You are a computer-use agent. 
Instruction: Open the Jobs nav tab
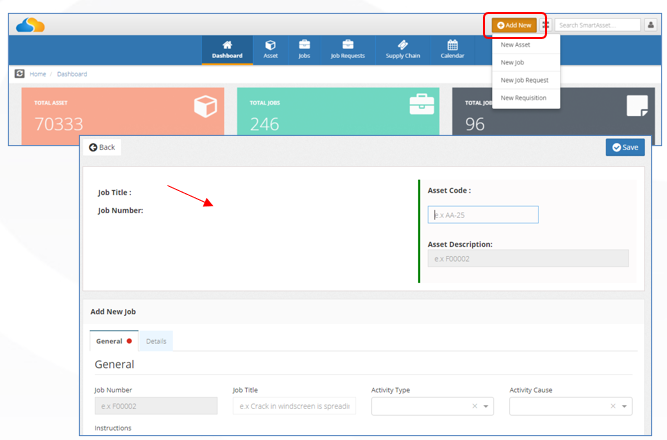pos(304,50)
